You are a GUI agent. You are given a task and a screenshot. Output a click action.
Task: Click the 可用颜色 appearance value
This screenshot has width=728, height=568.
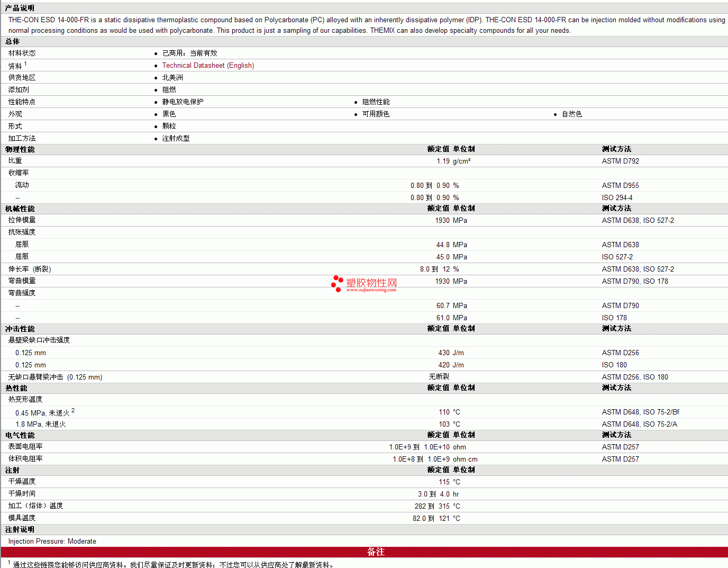click(376, 114)
